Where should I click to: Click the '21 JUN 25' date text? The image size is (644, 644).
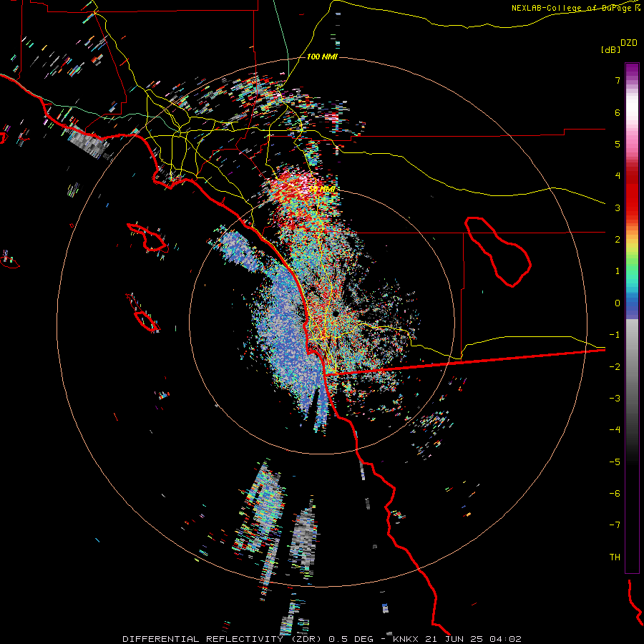point(454,639)
